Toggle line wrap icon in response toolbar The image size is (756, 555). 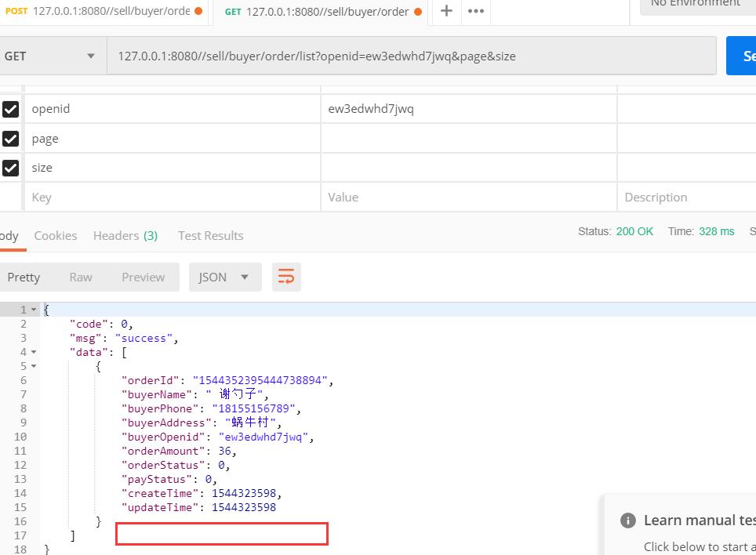286,277
